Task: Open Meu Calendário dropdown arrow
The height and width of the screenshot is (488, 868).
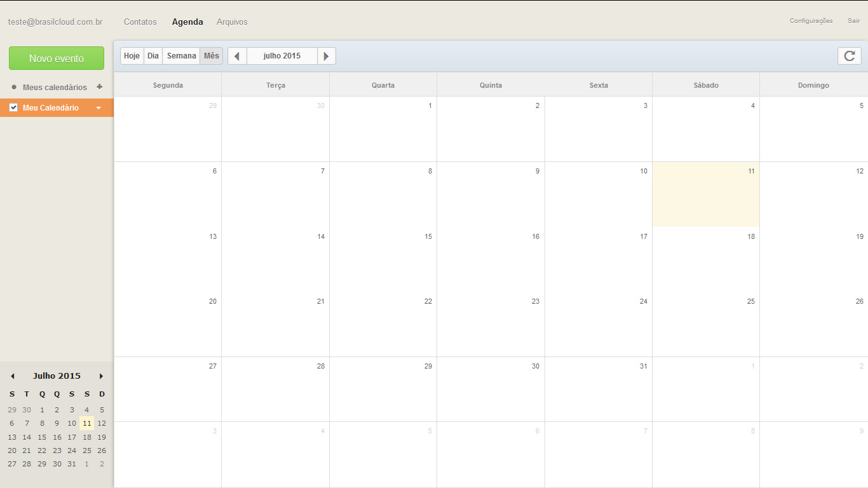Action: [98, 108]
